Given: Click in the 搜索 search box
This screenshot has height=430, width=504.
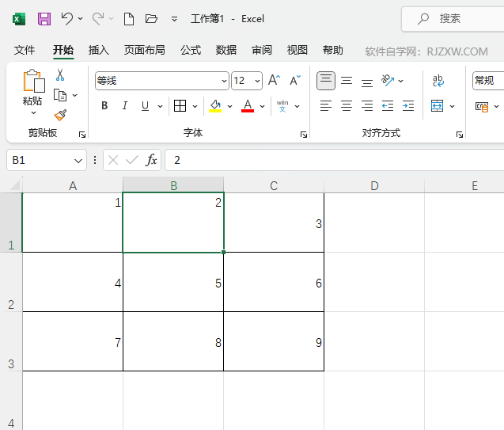Looking at the screenshot, I should pyautogui.click(x=453, y=19).
